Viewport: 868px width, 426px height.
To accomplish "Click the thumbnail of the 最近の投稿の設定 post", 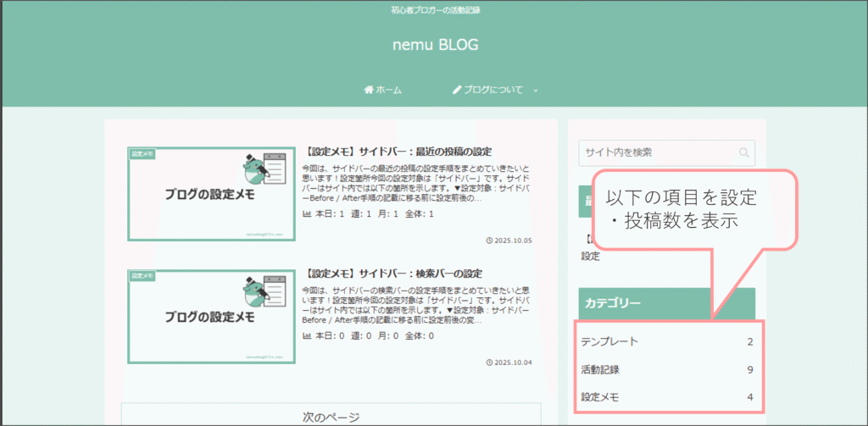I will (211, 194).
